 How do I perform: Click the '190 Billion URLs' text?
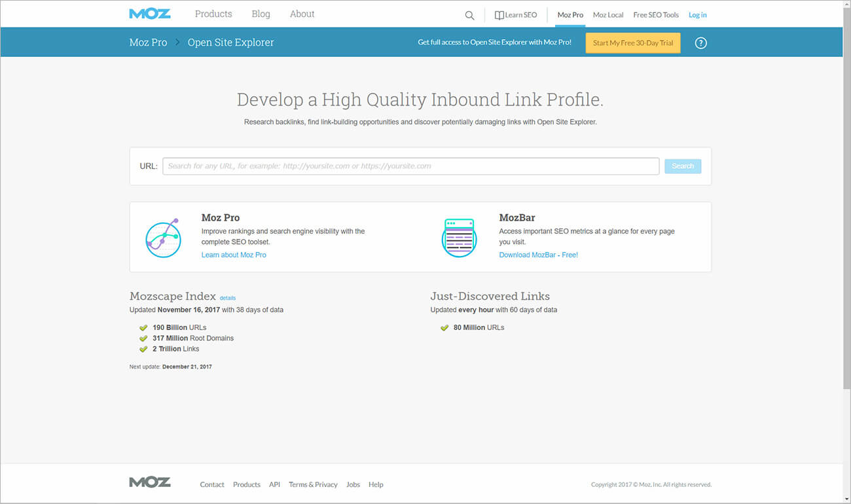[x=179, y=327]
